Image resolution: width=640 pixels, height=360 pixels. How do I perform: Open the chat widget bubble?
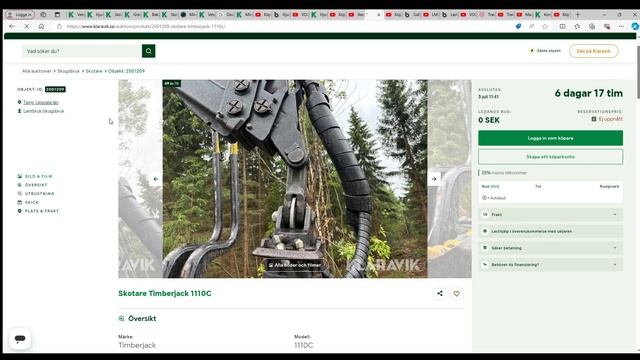click(20, 338)
